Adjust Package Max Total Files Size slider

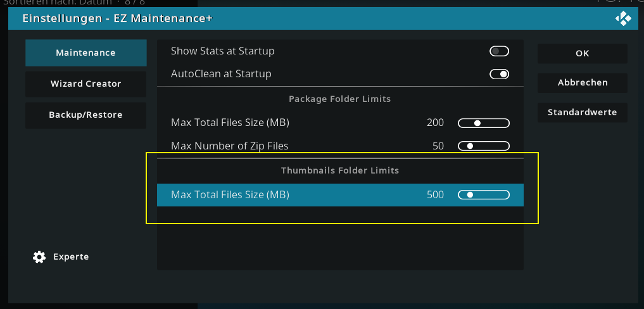(x=484, y=123)
